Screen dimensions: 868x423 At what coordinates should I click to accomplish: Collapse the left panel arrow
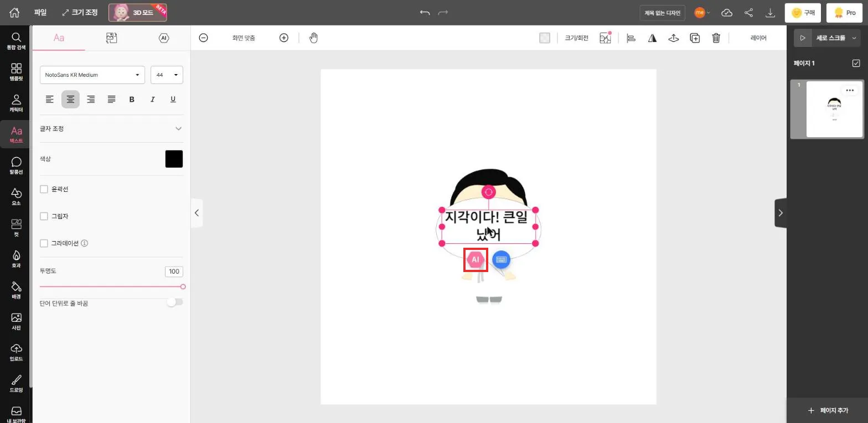coord(197,213)
